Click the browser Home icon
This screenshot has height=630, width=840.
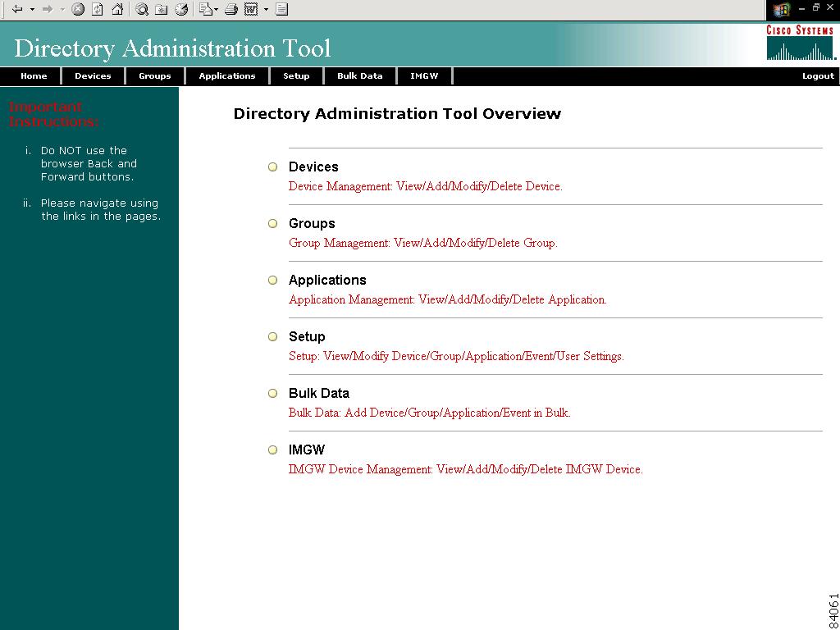point(117,10)
